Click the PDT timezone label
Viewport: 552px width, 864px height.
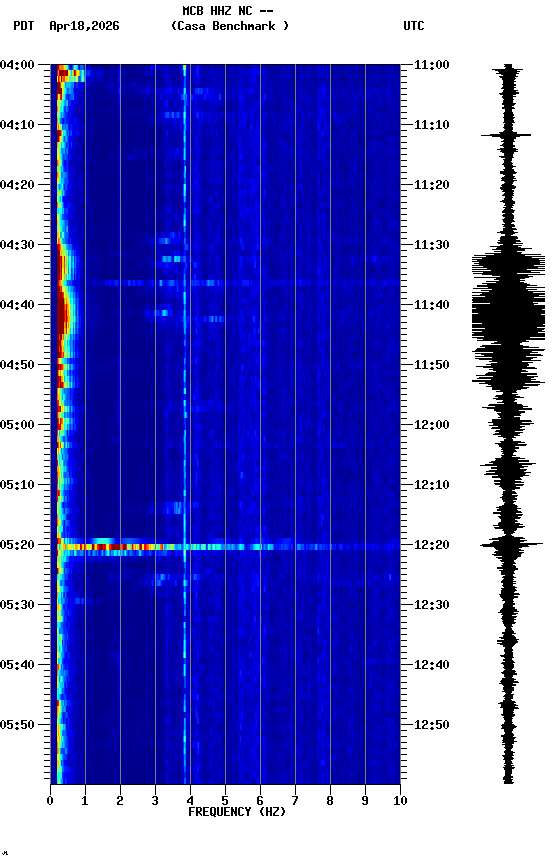click(24, 26)
